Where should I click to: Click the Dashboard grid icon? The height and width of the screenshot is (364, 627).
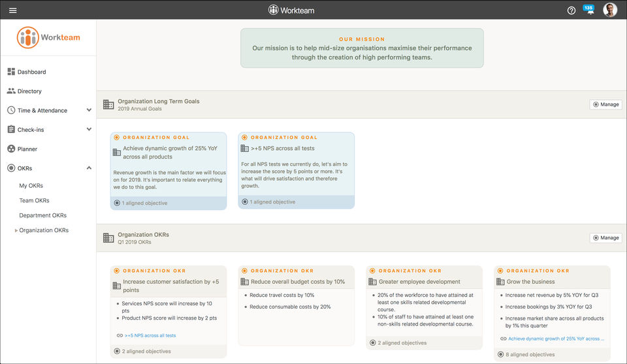point(11,72)
